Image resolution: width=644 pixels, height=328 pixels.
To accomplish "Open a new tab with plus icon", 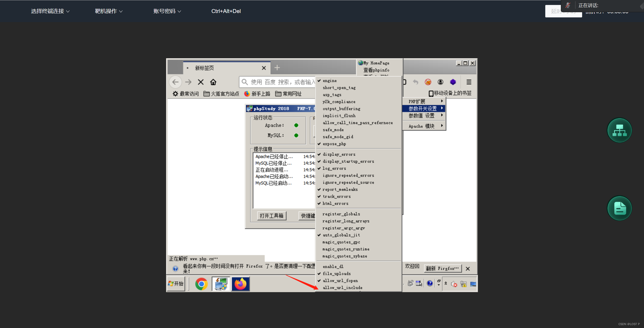I will pyautogui.click(x=277, y=68).
